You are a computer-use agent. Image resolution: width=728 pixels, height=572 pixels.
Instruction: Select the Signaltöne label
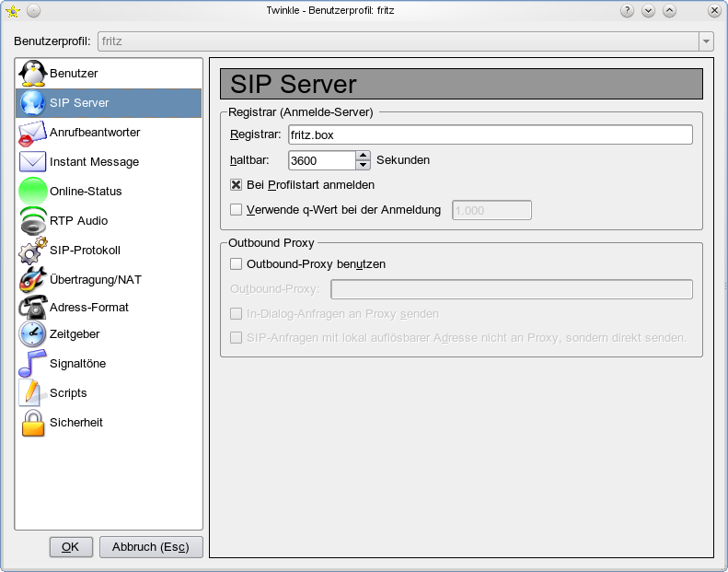coord(77,363)
